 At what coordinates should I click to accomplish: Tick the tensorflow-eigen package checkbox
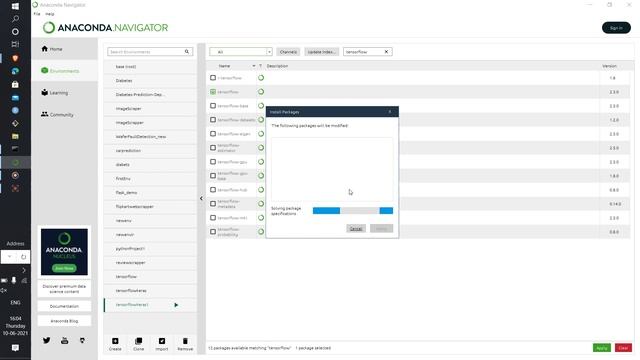pyautogui.click(x=213, y=133)
